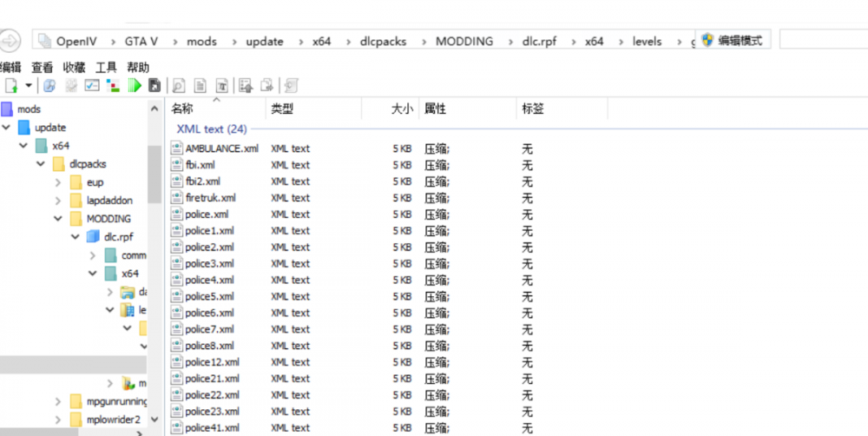Select the eup folder in tree
This screenshot has width=868, height=436.
(x=95, y=182)
